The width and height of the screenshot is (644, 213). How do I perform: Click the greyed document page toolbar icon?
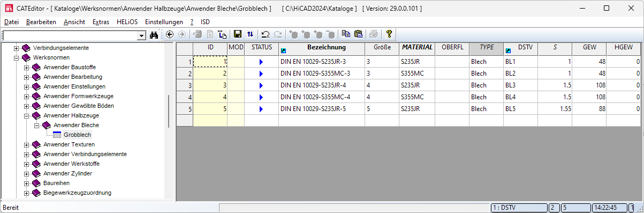[x=210, y=34]
